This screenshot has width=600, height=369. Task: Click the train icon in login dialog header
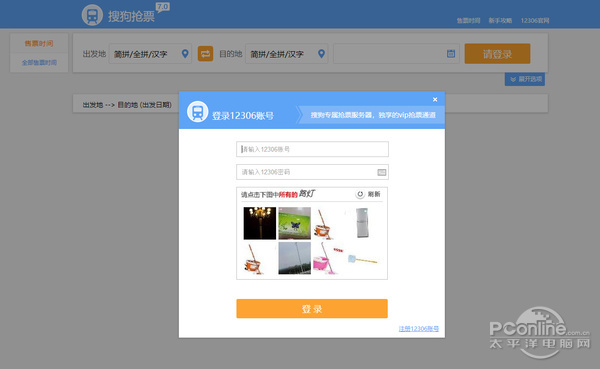coord(197,112)
